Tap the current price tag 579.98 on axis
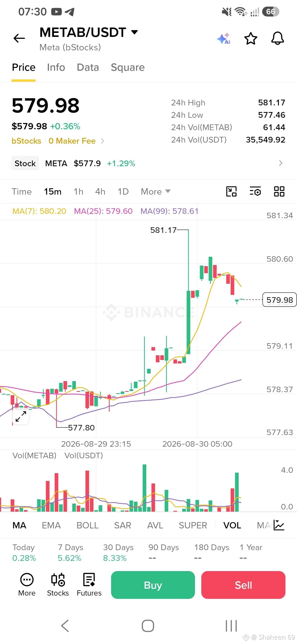This screenshot has width=297, height=644. tap(280, 300)
